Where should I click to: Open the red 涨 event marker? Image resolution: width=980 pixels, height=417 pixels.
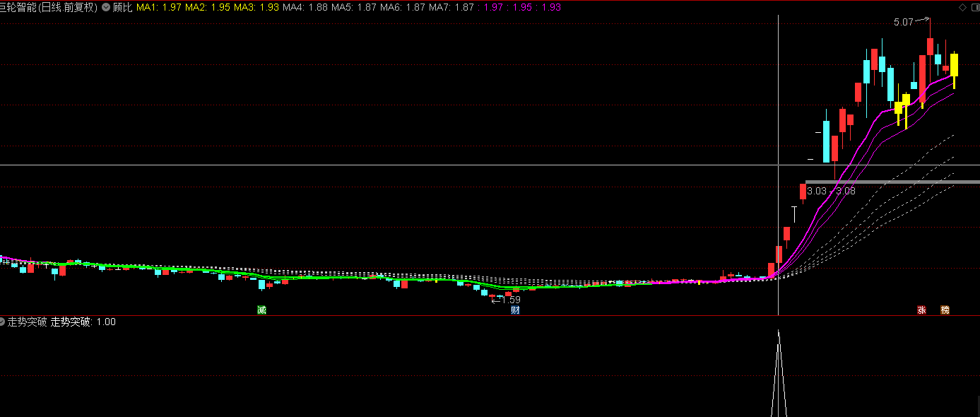[921, 310]
